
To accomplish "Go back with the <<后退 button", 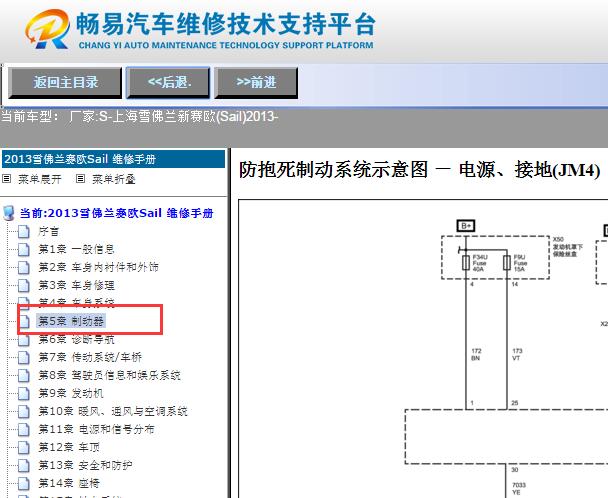I will pos(169,83).
